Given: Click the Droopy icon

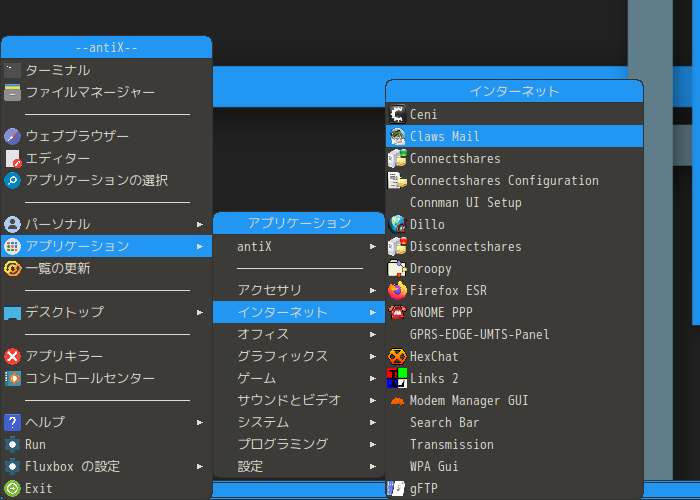Looking at the screenshot, I should pos(397,268).
